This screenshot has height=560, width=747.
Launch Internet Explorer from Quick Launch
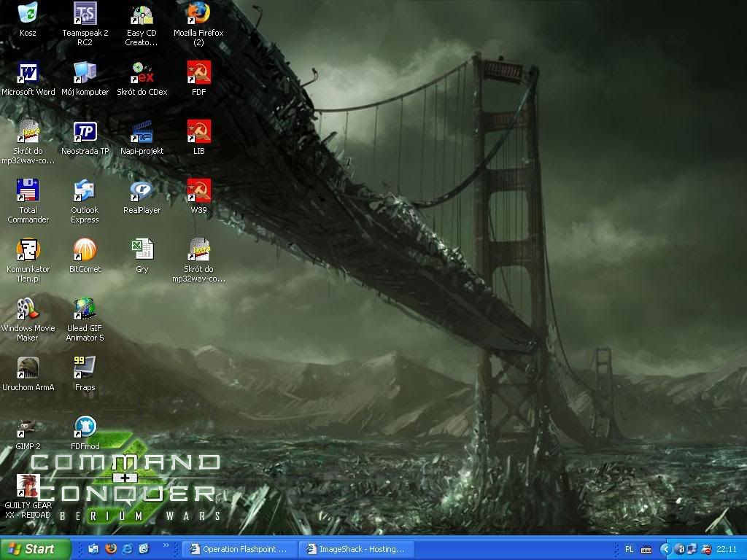point(127,548)
